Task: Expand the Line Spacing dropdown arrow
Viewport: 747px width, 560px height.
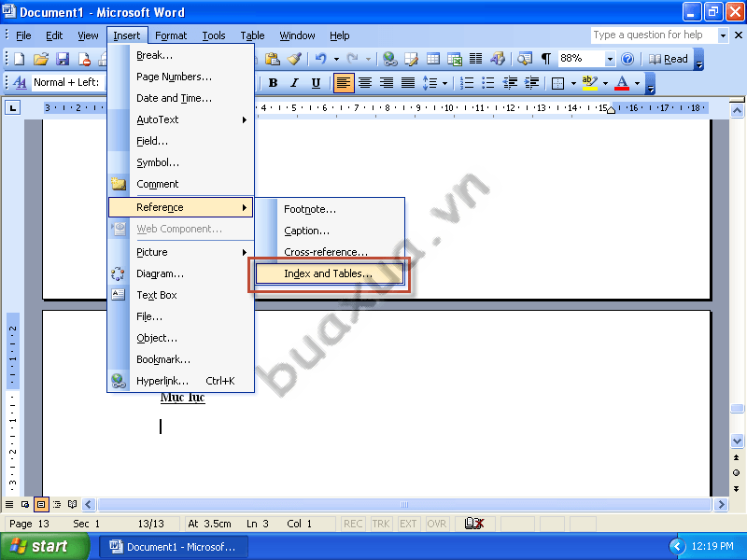Action: point(445,83)
